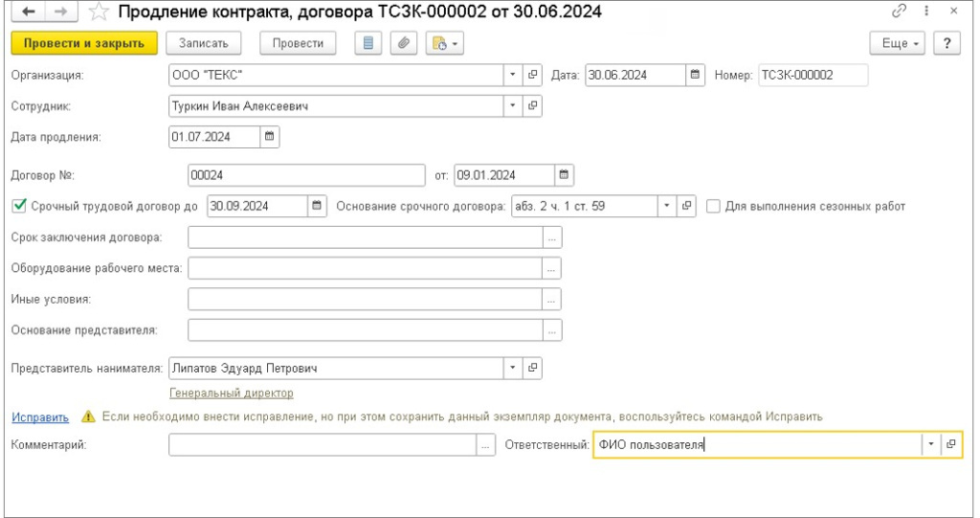Click the Исправить link

[x=40, y=417]
